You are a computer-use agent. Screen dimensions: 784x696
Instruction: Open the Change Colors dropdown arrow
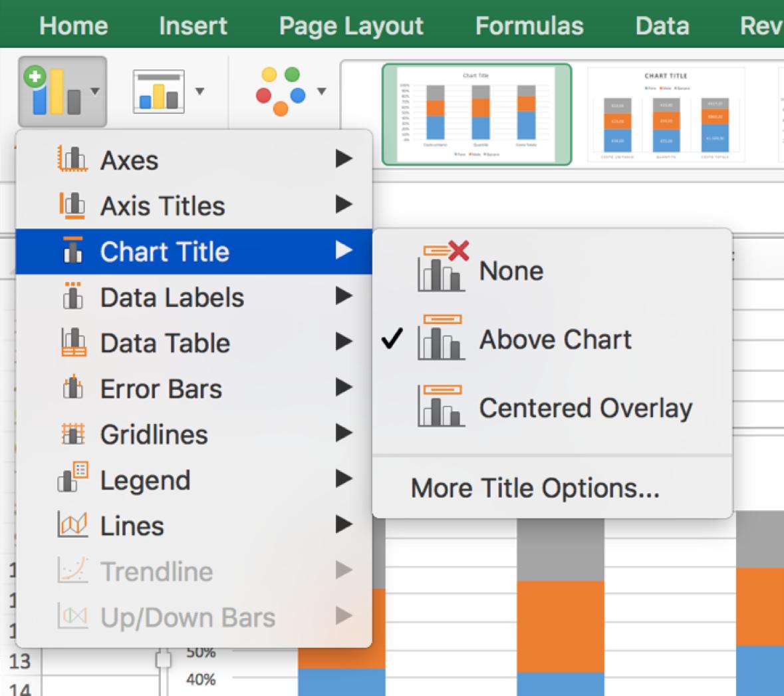click(322, 91)
